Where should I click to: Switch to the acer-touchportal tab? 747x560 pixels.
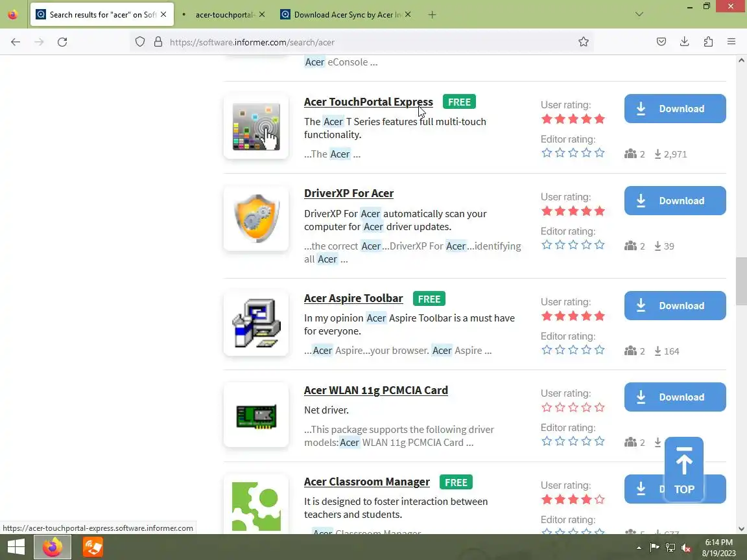[x=224, y=15]
